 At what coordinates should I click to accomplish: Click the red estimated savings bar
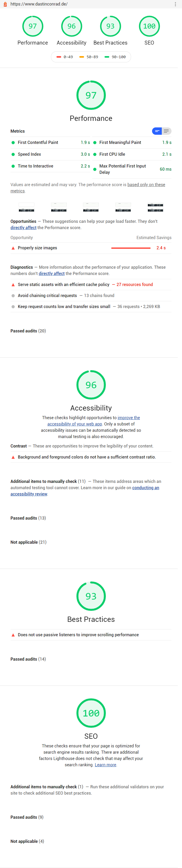pyautogui.click(x=131, y=248)
